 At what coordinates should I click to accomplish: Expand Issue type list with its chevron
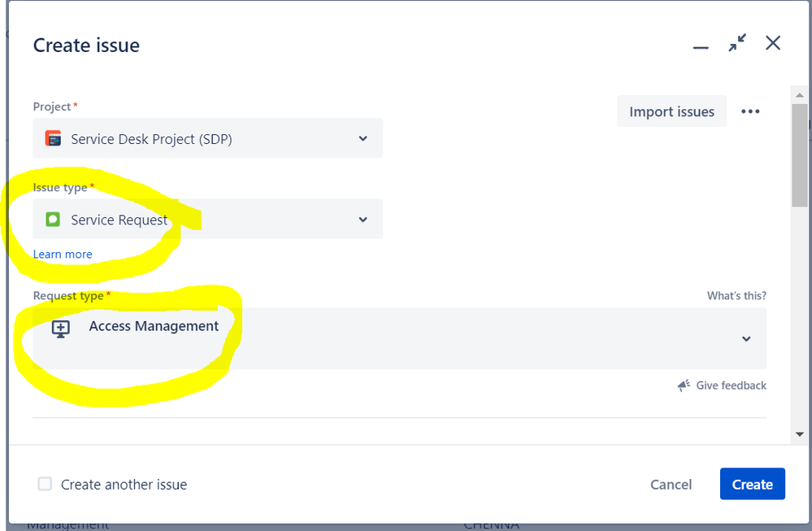click(363, 219)
